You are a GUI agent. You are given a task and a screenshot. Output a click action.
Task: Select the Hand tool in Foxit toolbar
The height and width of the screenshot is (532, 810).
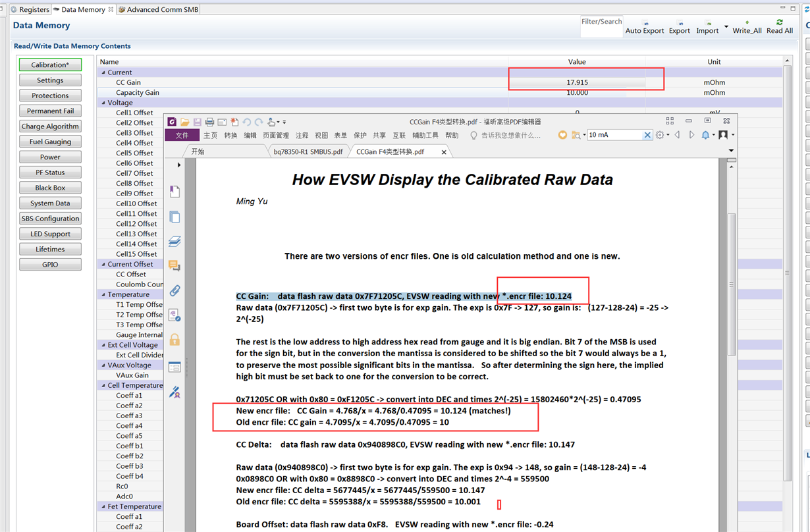(271, 122)
